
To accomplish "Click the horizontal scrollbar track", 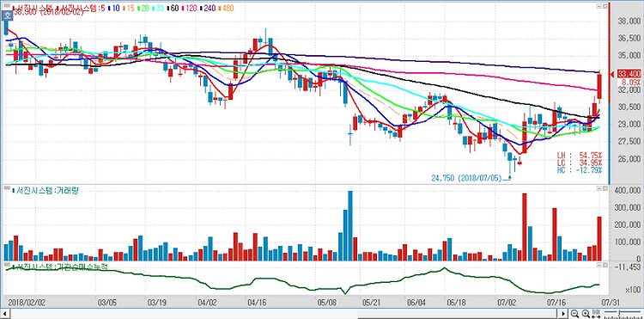I will tap(283, 314).
